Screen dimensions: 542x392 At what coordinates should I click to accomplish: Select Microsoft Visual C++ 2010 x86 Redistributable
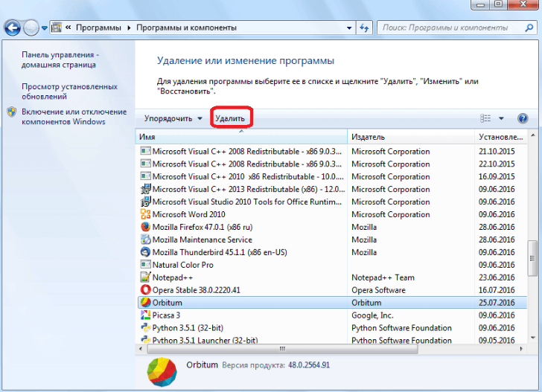(332, 176)
